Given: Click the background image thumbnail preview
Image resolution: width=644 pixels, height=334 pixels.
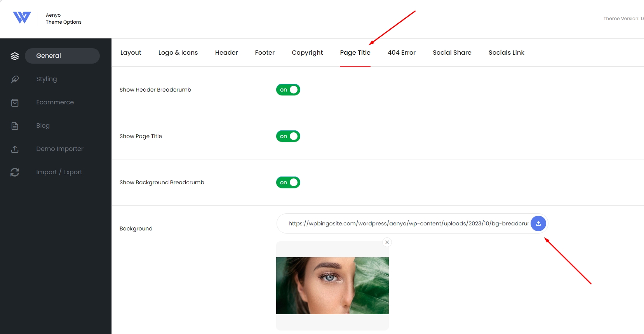Looking at the screenshot, I should (332, 286).
